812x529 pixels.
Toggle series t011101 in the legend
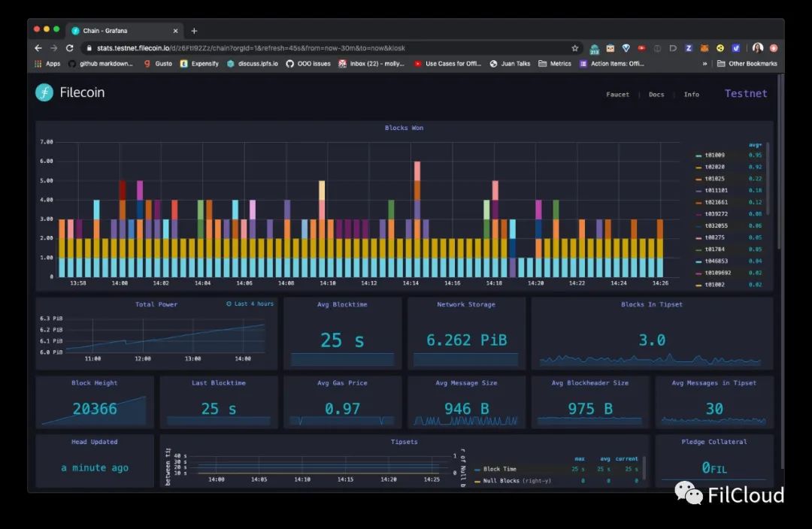[x=717, y=190]
